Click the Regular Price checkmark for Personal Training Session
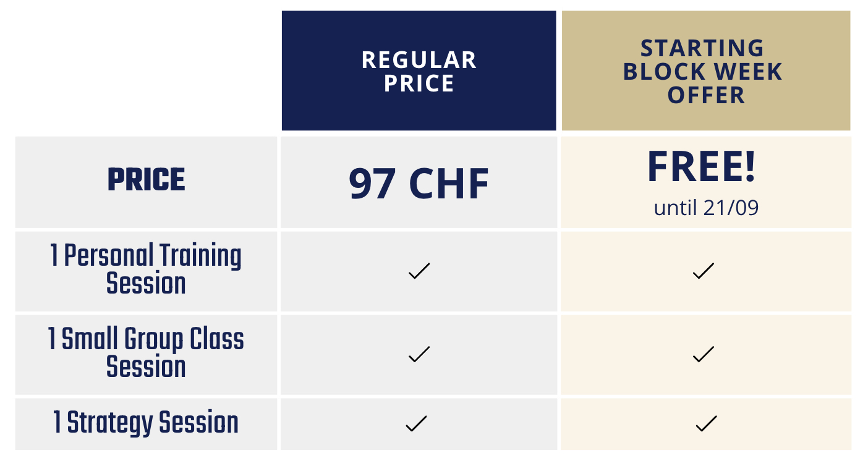 (419, 271)
